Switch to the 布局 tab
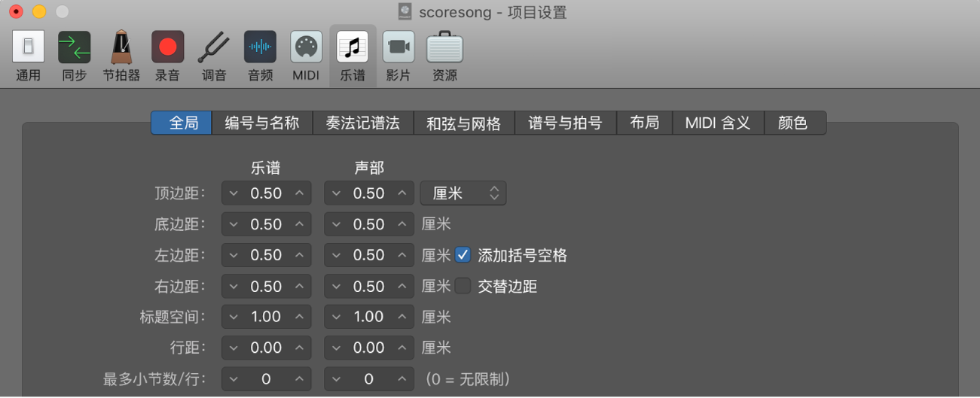Image resolution: width=980 pixels, height=398 pixels. tap(645, 123)
